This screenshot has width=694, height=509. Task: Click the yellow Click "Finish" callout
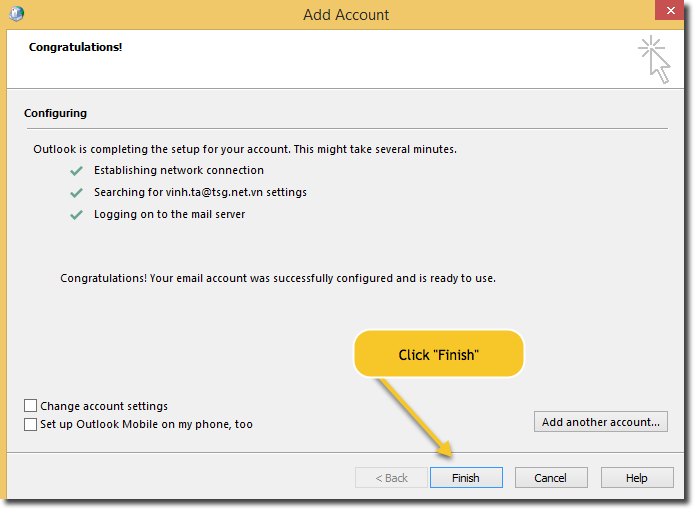[x=439, y=355]
